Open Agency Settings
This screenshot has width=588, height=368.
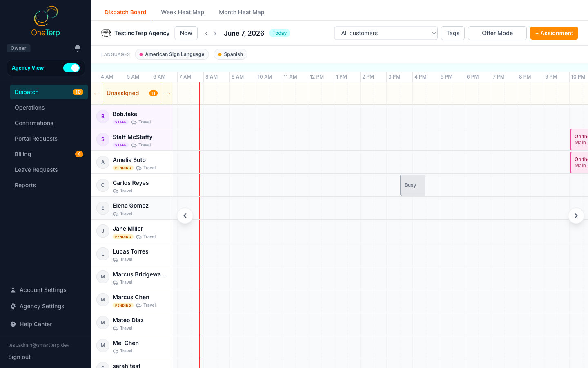(42, 306)
